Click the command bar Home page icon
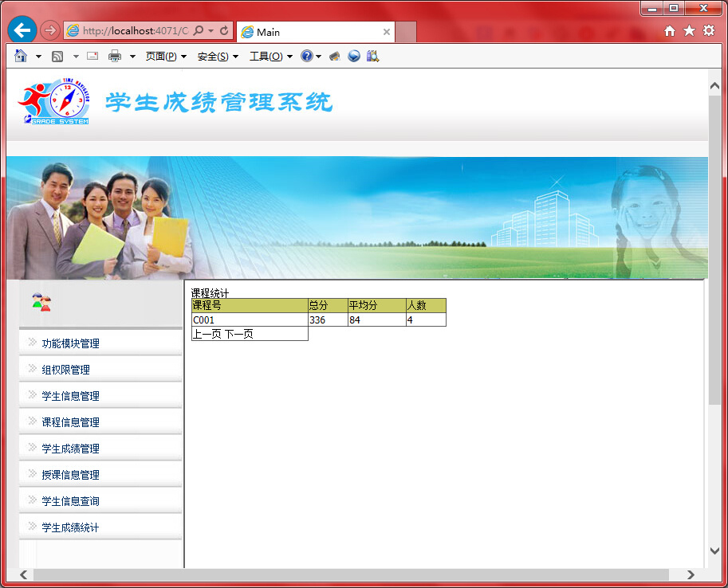This screenshot has height=588, width=728. [x=21, y=56]
